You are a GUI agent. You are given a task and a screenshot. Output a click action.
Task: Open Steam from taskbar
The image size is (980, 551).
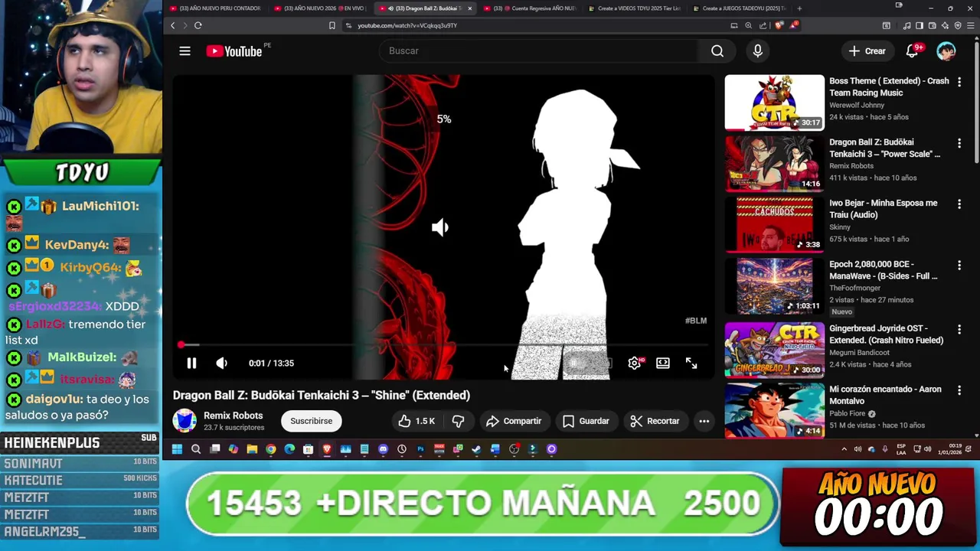(476, 449)
